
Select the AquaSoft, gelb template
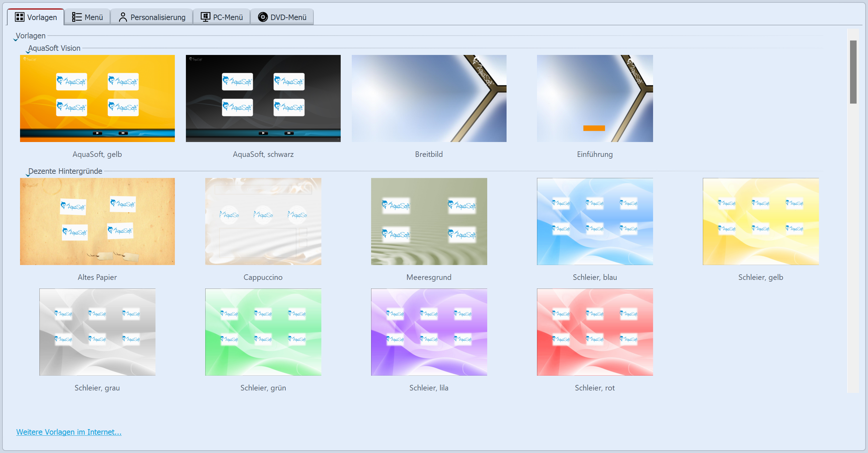coord(97,98)
